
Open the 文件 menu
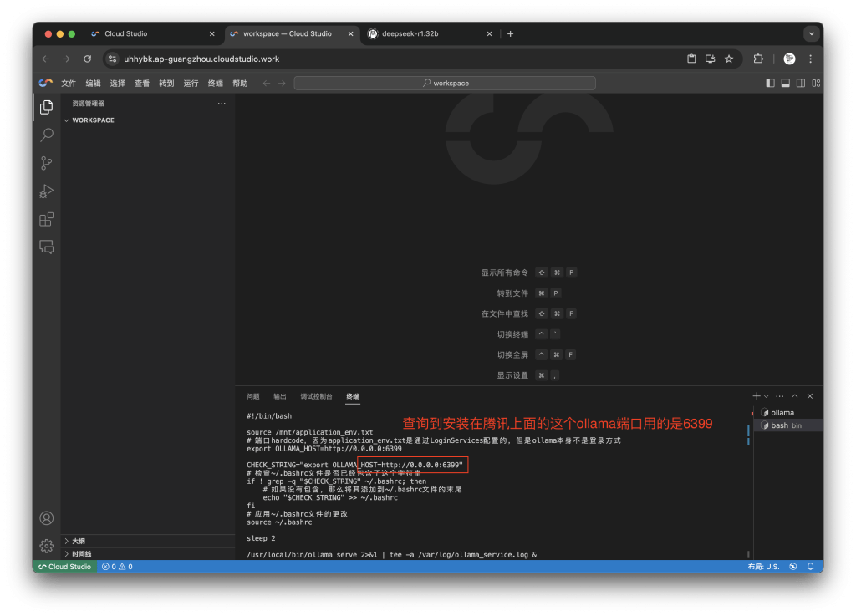[69, 83]
